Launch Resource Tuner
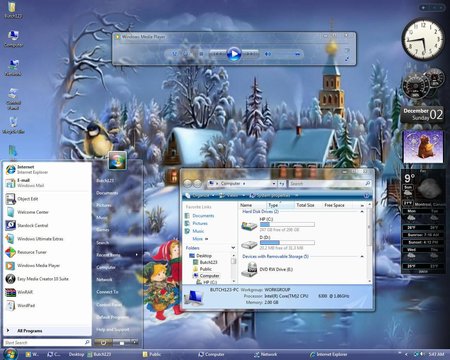 [x=47, y=252]
